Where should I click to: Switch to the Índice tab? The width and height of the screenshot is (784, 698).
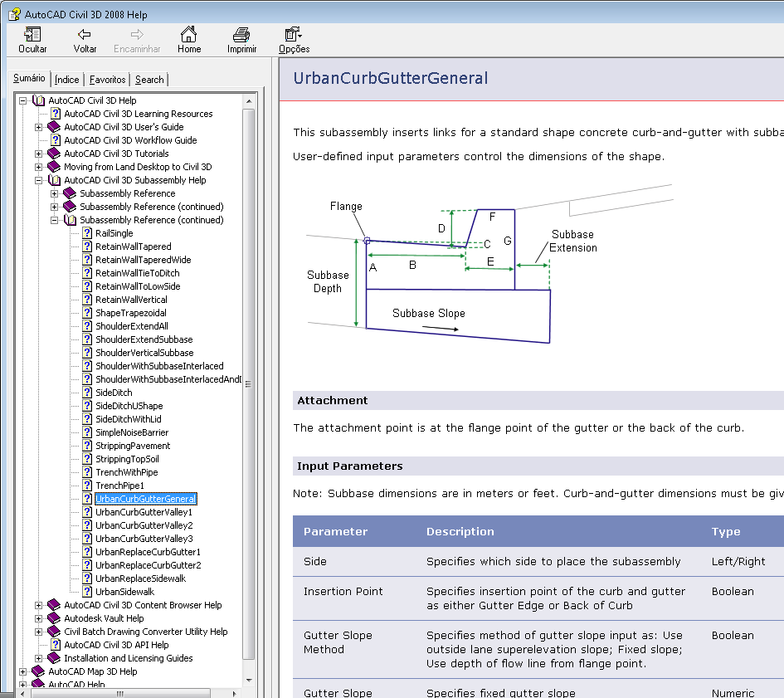pyautogui.click(x=67, y=80)
